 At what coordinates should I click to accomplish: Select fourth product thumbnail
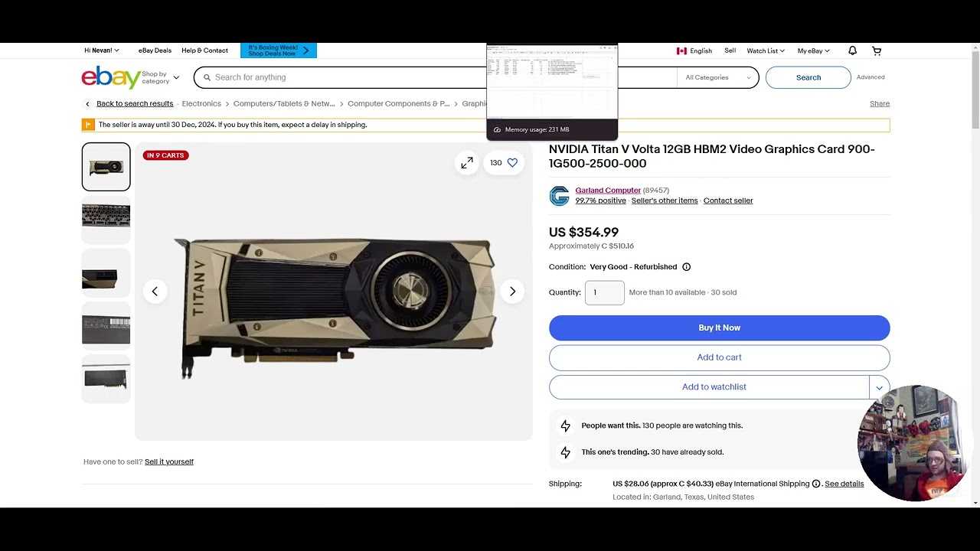point(106,326)
